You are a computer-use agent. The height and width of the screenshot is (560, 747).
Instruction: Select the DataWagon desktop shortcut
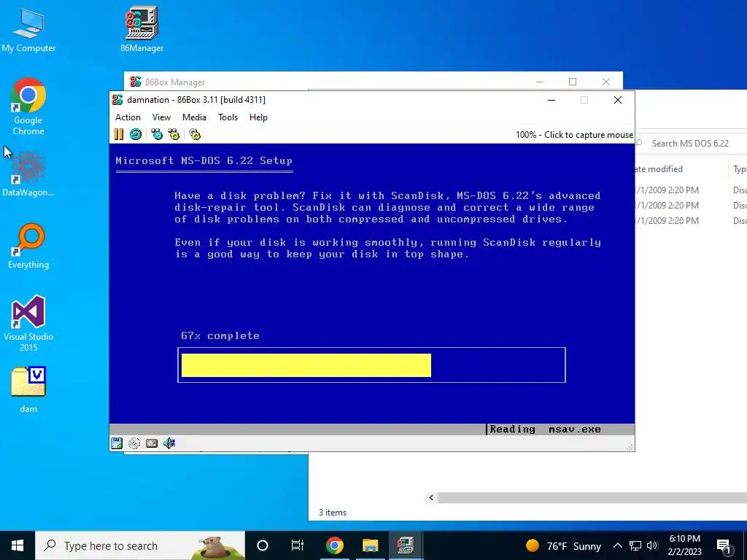[28, 174]
